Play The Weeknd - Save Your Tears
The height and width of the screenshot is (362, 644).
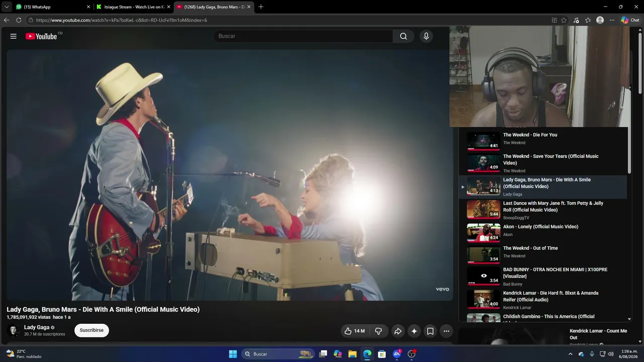[x=543, y=163]
